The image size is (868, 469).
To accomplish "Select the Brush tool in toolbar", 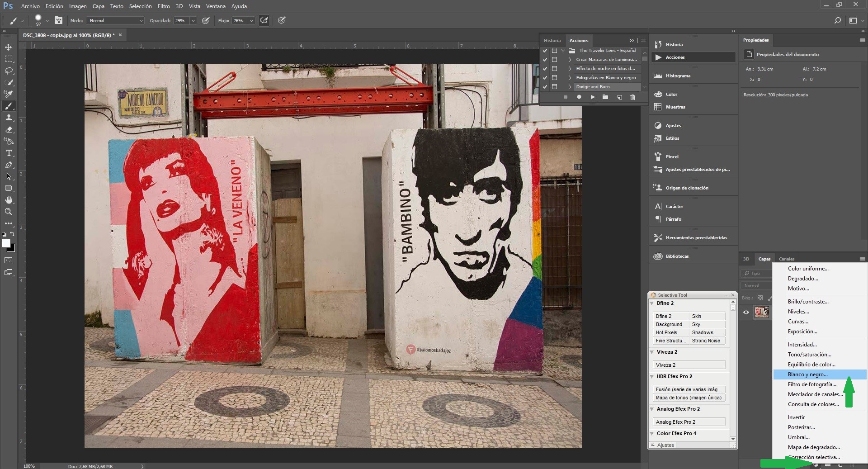I will [9, 106].
